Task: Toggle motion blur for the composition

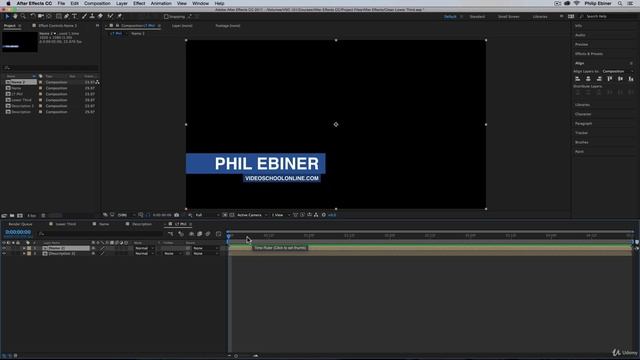Action: point(208,234)
